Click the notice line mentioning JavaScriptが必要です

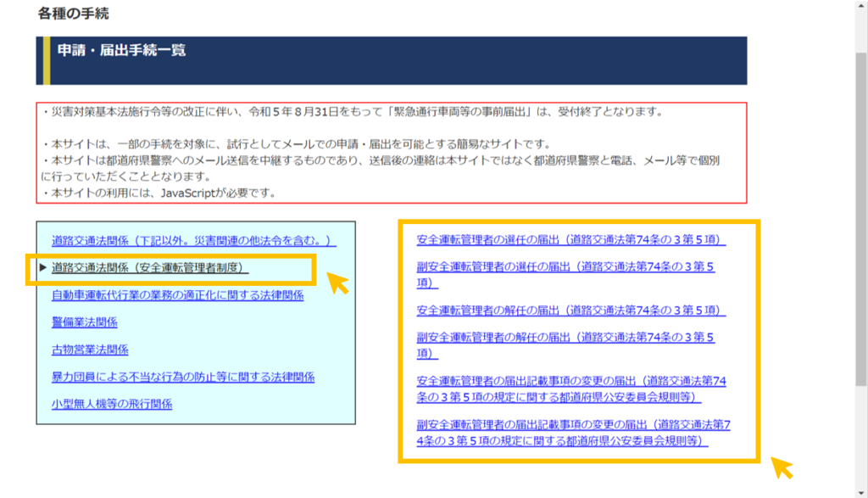tap(159, 193)
